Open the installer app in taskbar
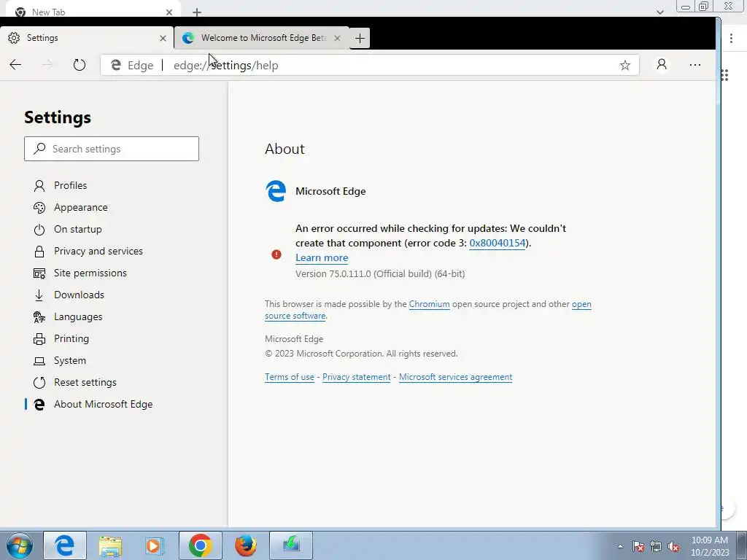Image resolution: width=747 pixels, height=560 pixels. pos(291,545)
